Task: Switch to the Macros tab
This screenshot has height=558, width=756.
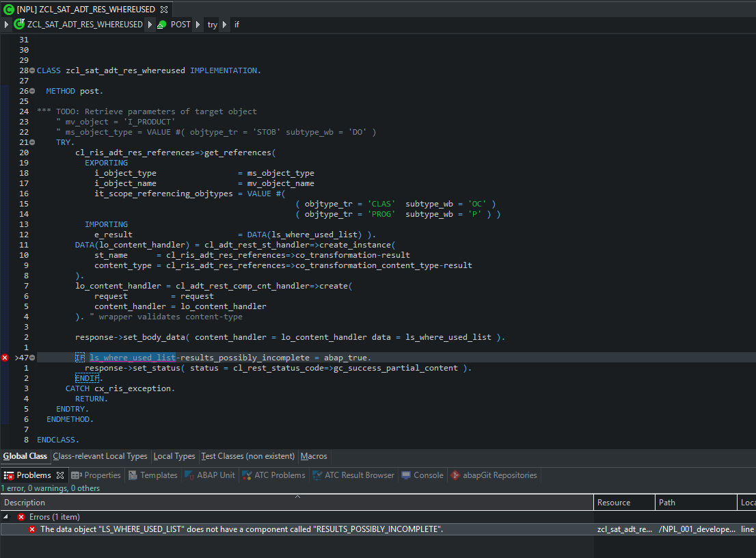Action: click(313, 456)
